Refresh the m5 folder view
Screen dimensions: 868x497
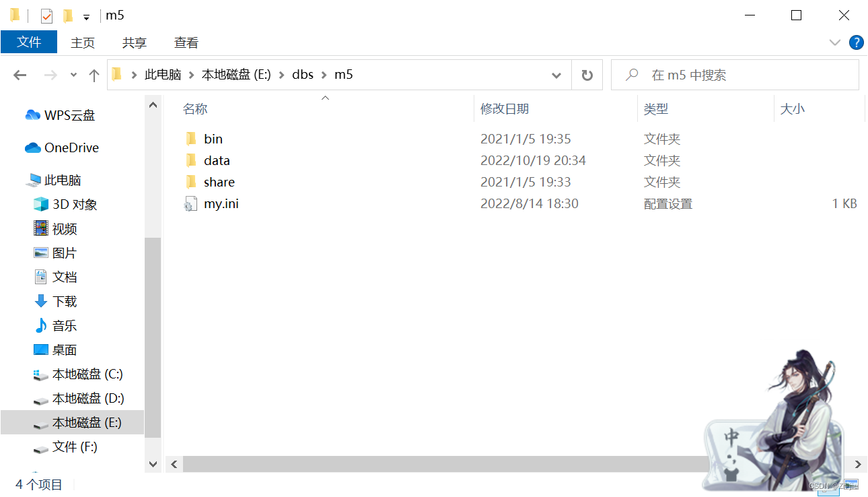click(x=587, y=75)
